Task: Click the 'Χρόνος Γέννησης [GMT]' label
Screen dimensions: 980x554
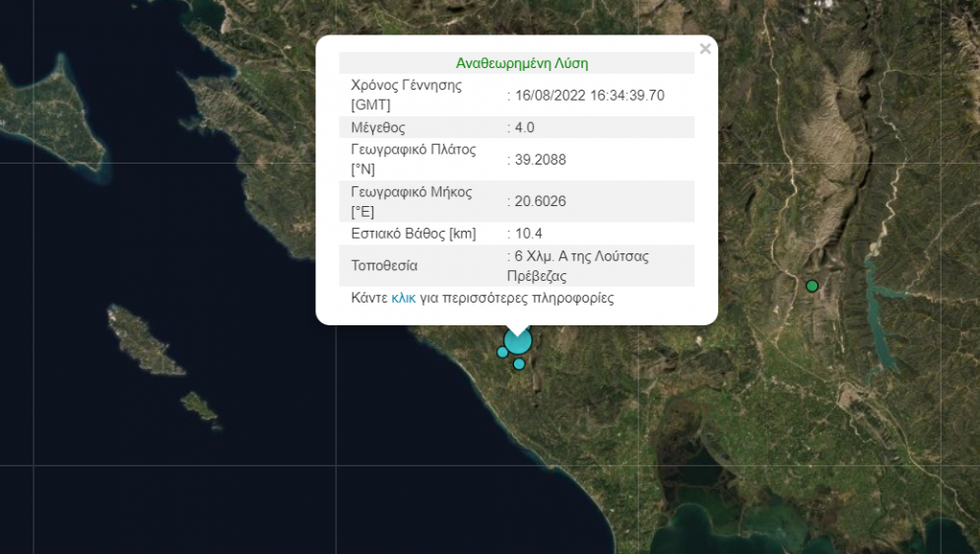Action: [x=406, y=95]
